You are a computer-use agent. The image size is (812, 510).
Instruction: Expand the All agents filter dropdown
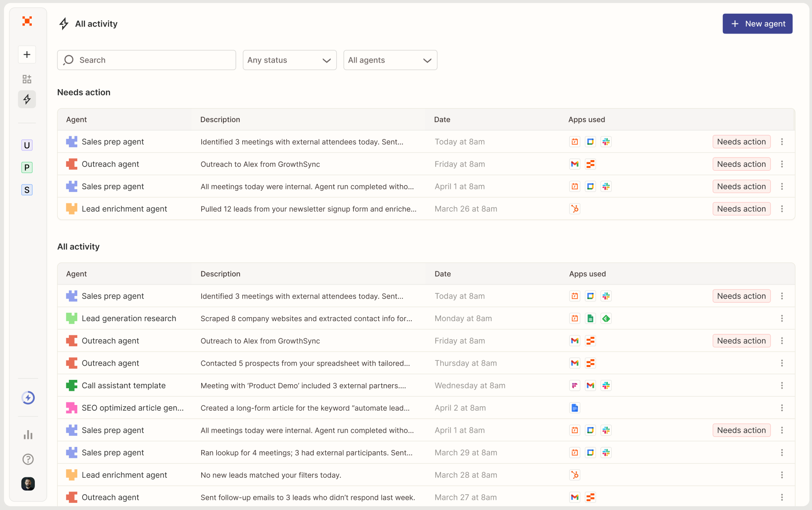(390, 60)
